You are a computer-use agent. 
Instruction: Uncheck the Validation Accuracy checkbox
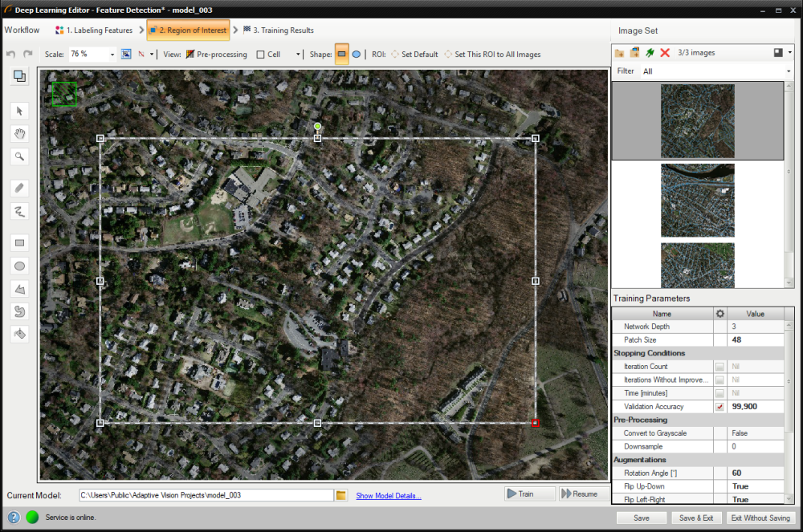click(x=719, y=407)
